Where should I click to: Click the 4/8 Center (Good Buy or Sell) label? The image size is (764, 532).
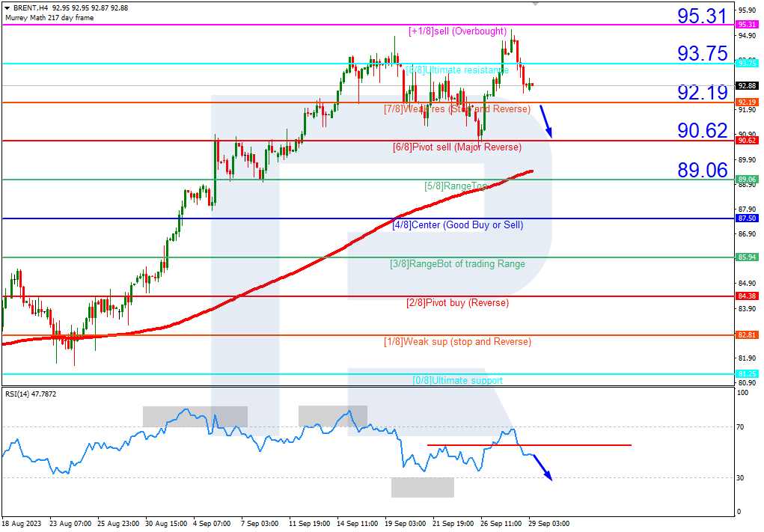pyautogui.click(x=458, y=225)
